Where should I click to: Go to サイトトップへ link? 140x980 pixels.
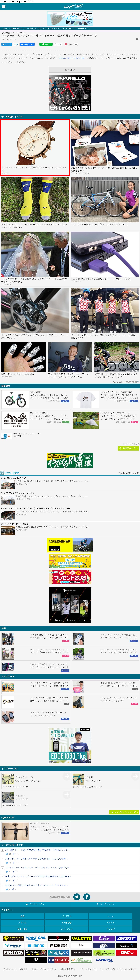[x=35, y=904]
